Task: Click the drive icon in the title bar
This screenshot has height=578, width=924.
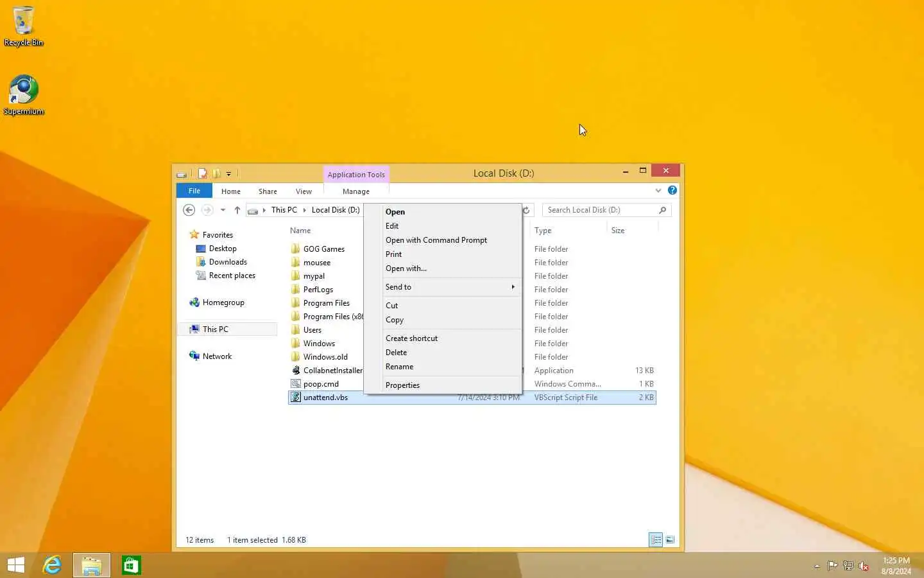Action: 182,173
